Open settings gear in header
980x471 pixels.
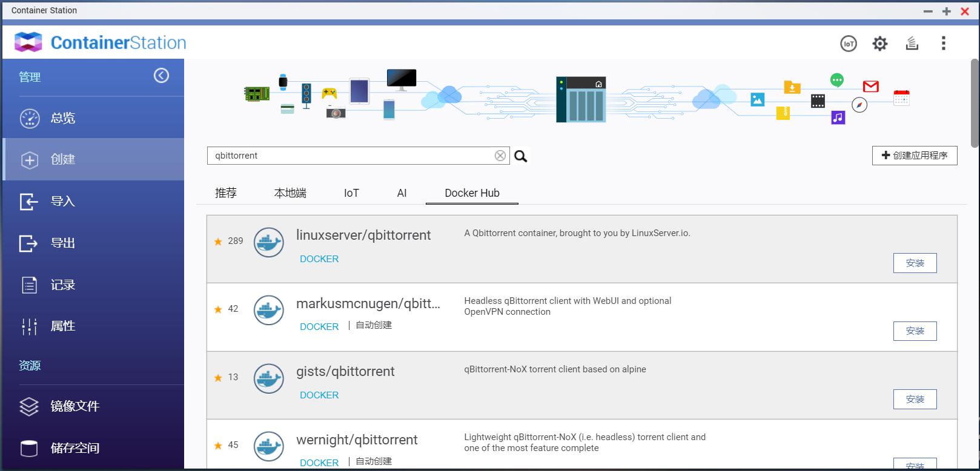[x=879, y=44]
